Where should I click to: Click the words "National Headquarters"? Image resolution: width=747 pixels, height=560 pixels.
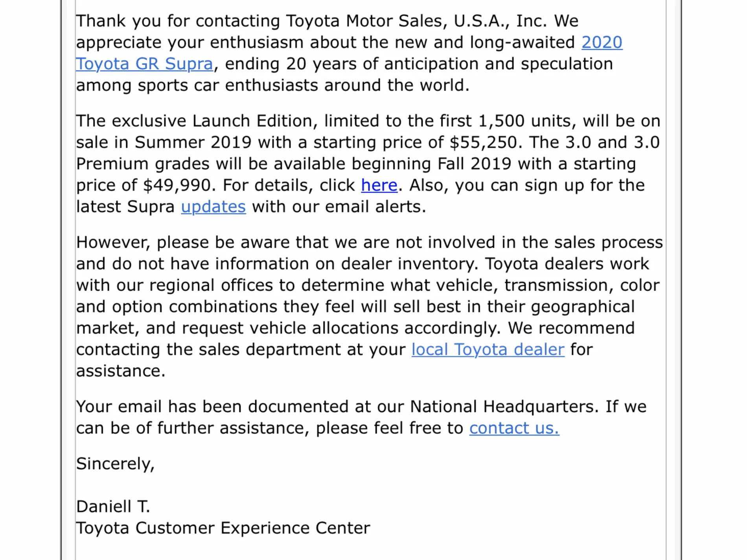pyautogui.click(x=504, y=407)
